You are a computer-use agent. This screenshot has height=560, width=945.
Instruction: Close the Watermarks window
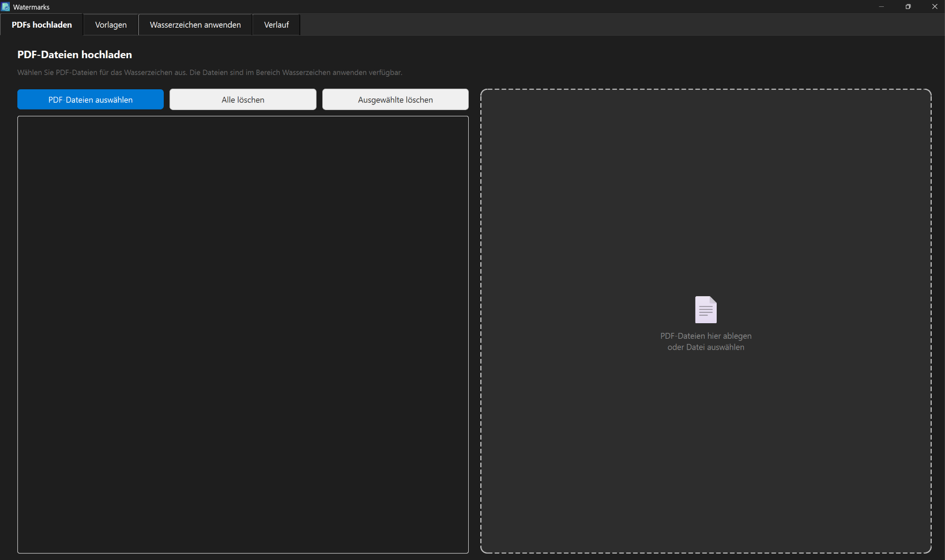click(935, 7)
